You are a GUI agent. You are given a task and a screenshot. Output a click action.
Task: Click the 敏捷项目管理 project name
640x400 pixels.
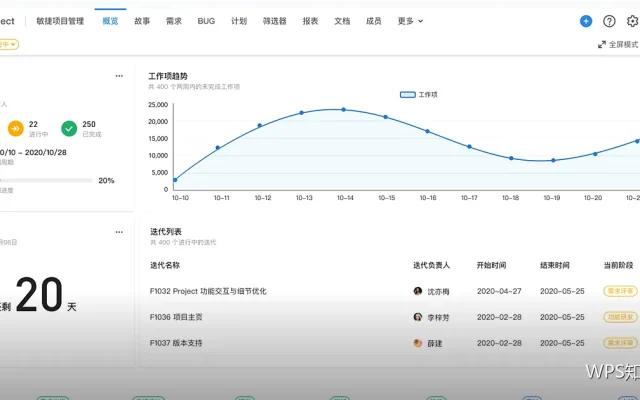point(60,21)
